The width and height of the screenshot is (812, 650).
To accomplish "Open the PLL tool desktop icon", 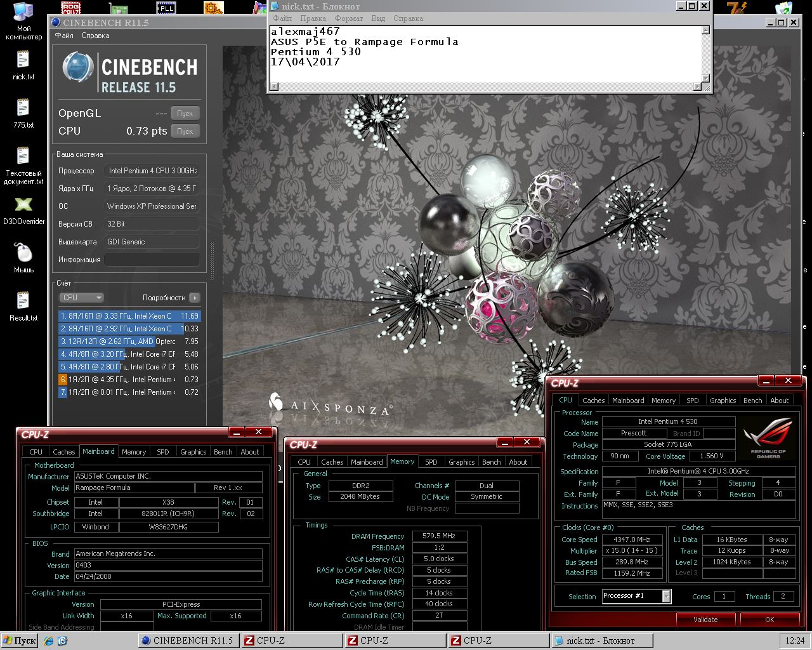I will (x=166, y=7).
